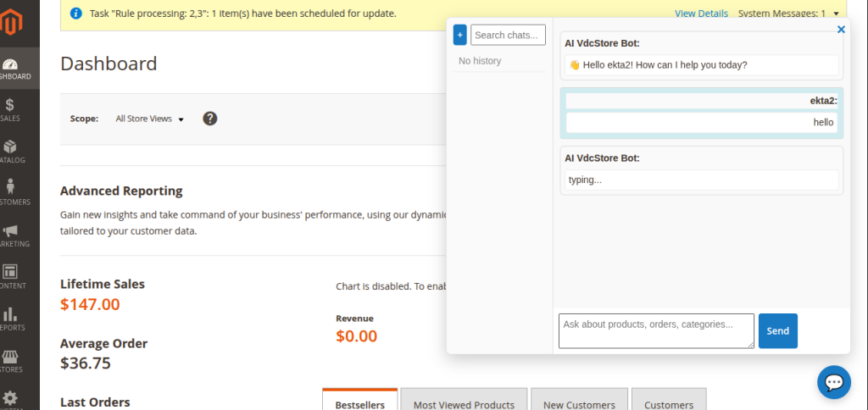Switch to the Most Viewed Products tab
Screen dimensions: 868x410
(464, 404)
